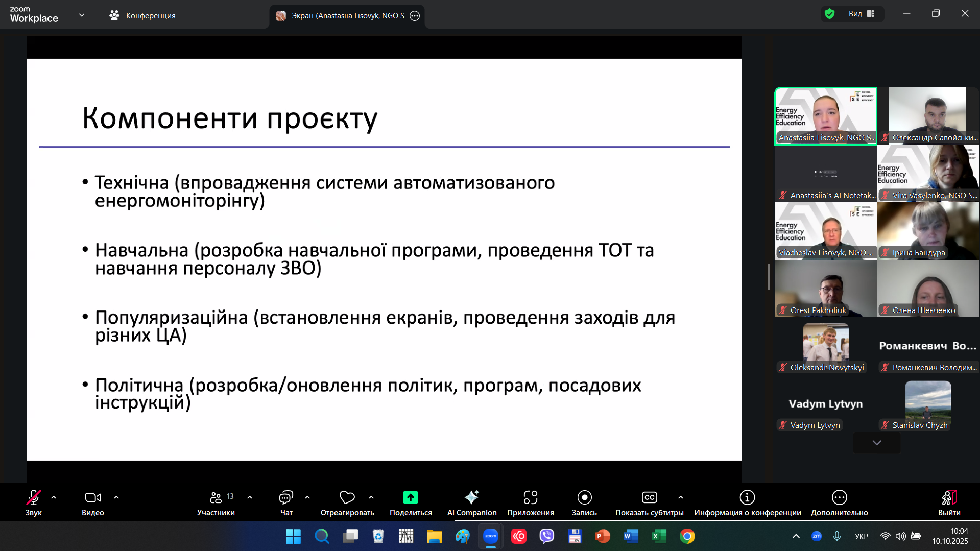Toggle the Video camera on
Viewport: 980px width, 551px height.
coord(92,503)
